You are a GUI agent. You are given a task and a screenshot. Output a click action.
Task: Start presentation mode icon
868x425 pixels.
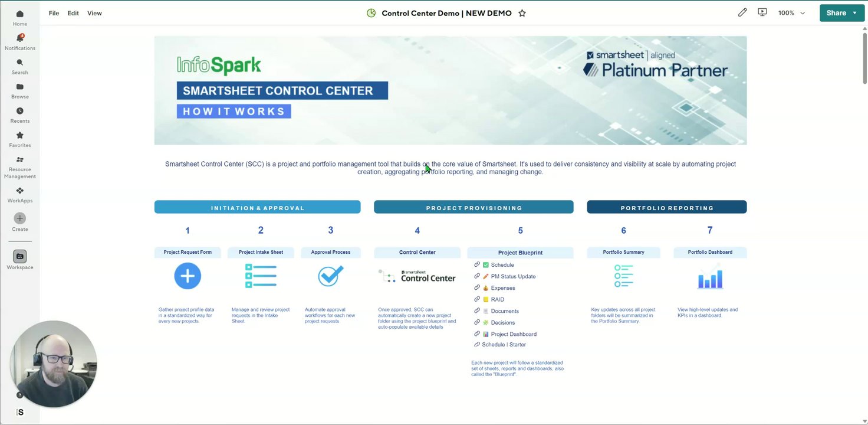[762, 12]
